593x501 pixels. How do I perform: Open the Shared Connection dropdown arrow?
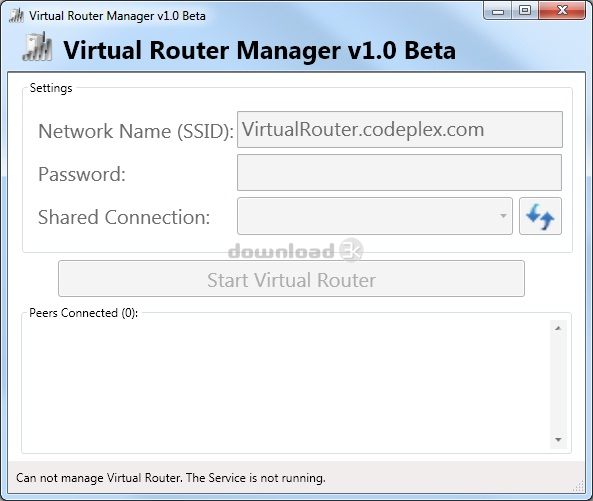tap(503, 216)
